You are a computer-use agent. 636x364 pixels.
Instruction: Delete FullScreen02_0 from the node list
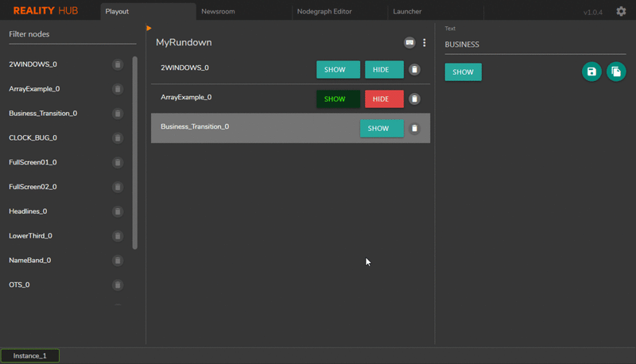tap(118, 187)
